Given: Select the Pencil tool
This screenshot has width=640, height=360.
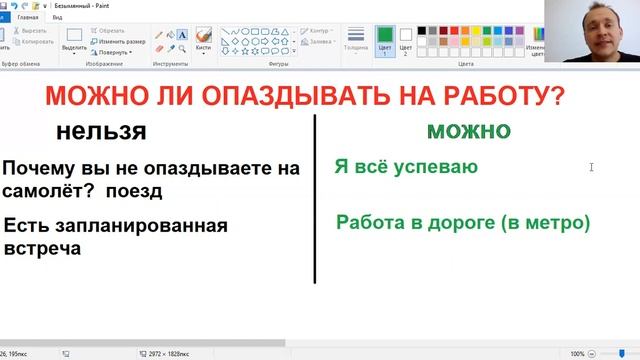Looking at the screenshot, I should 159,36.
